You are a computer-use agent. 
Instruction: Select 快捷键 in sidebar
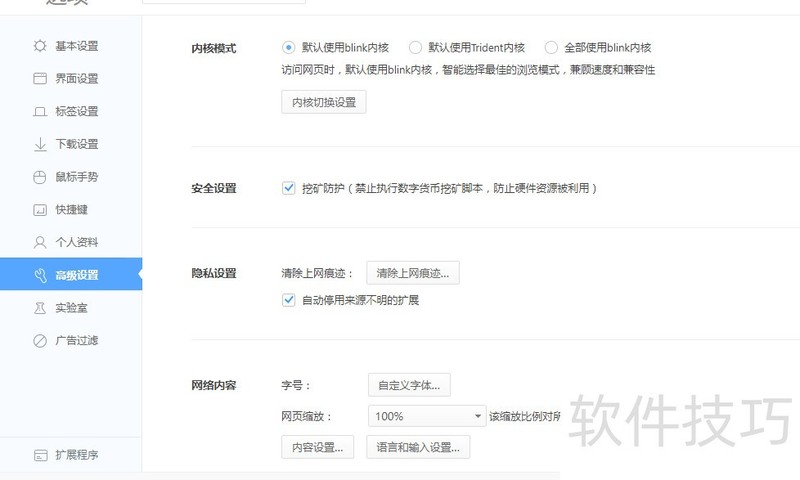[x=71, y=210]
